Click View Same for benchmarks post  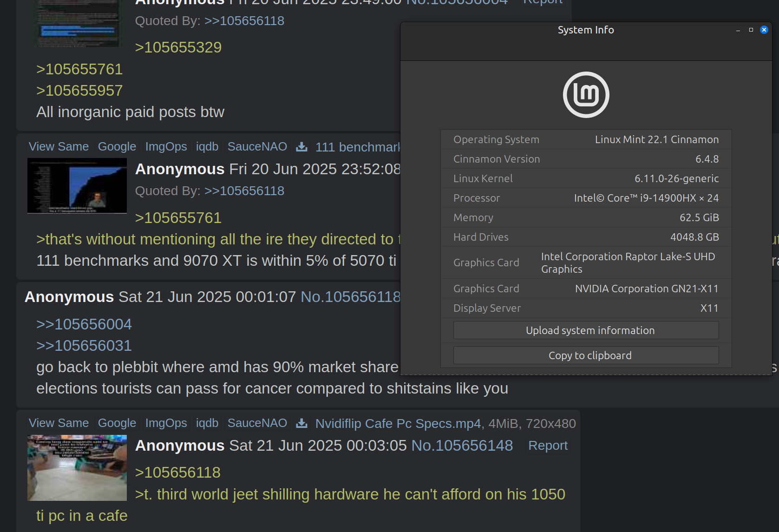59,147
